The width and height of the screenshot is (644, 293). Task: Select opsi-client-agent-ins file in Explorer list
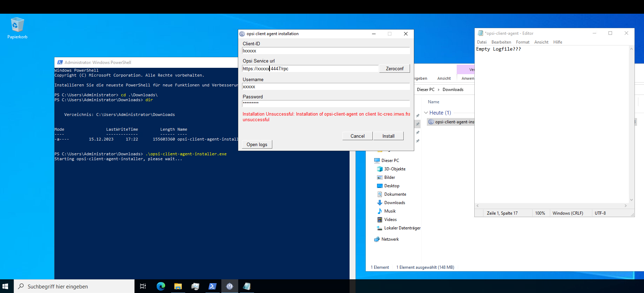(451, 122)
